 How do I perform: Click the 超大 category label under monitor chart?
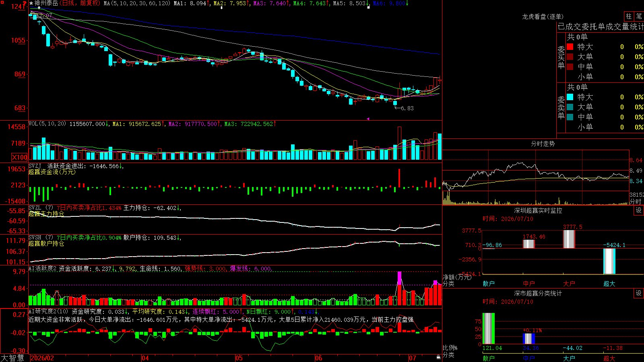point(609,284)
